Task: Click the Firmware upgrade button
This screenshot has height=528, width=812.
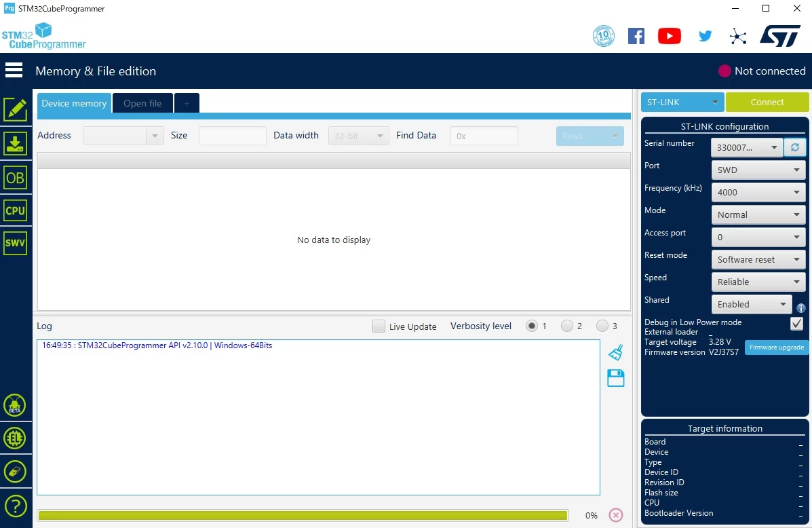Action: (x=776, y=347)
